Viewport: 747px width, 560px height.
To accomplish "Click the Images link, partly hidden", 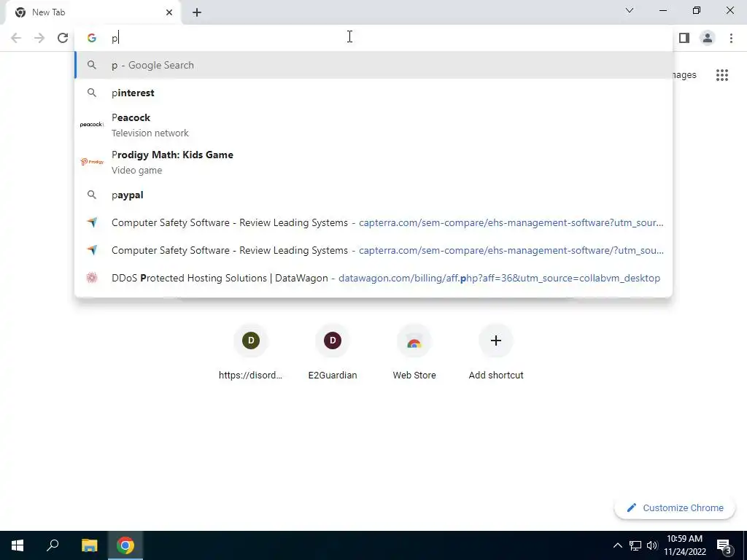I will tap(684, 75).
